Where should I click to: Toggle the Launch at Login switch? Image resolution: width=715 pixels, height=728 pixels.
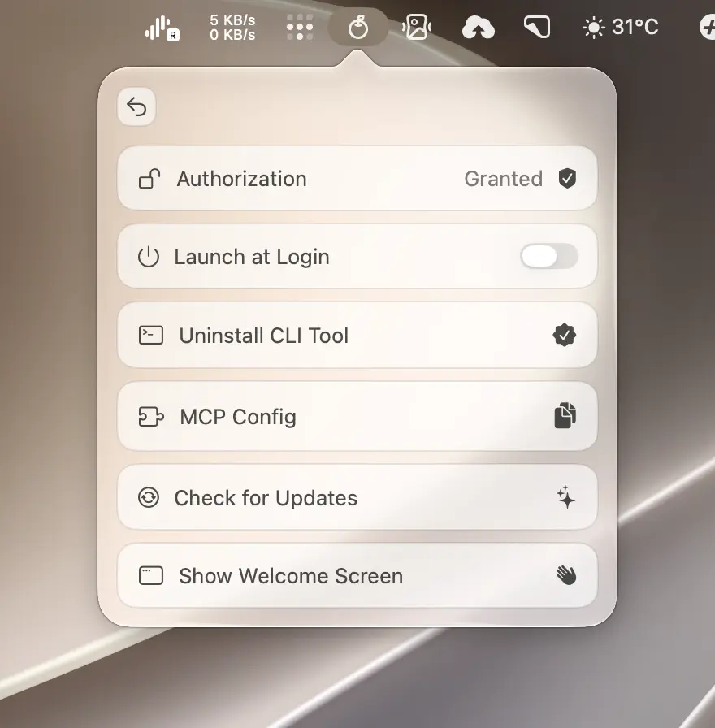pos(549,256)
